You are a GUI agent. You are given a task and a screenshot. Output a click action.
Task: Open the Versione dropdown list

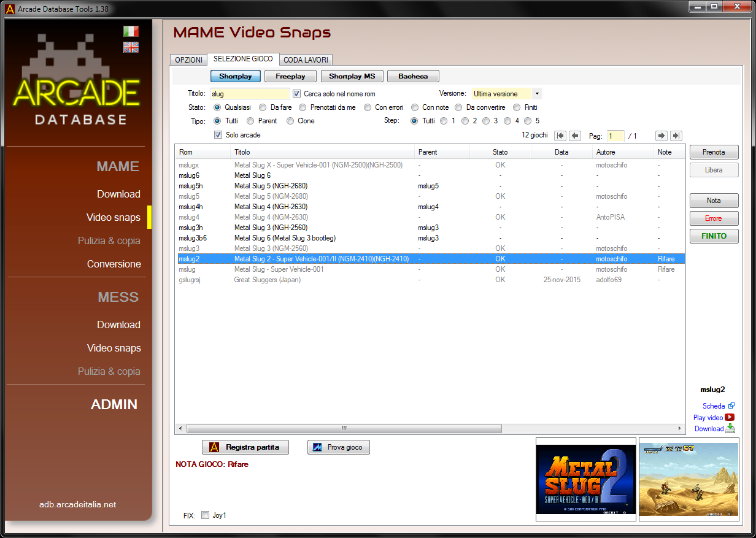(537, 94)
